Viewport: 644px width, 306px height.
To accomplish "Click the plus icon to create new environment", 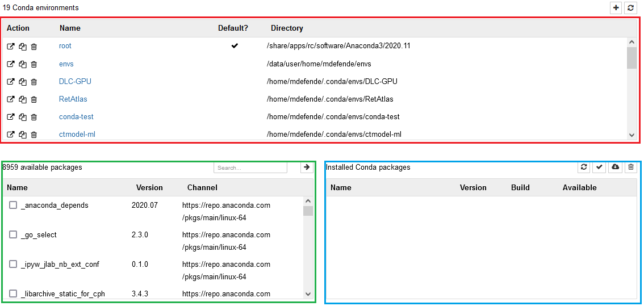I will 616,8.
